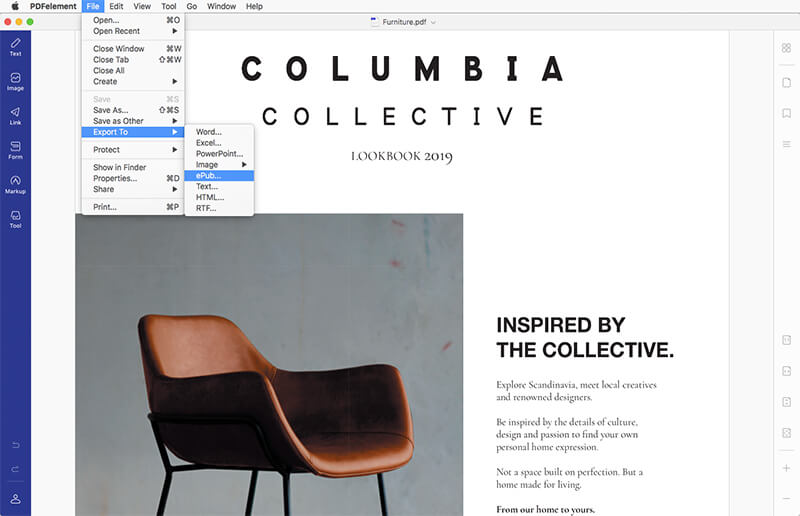
Task: Choose Open... from File menu
Action: (133, 20)
